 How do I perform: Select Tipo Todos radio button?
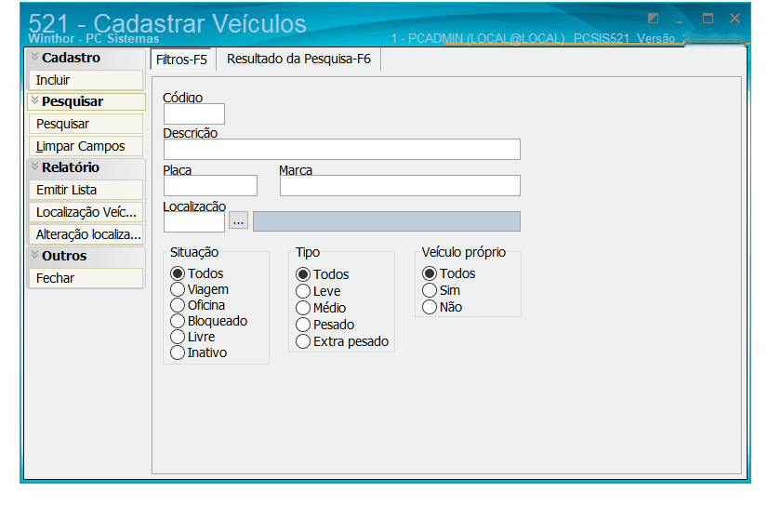point(303,274)
